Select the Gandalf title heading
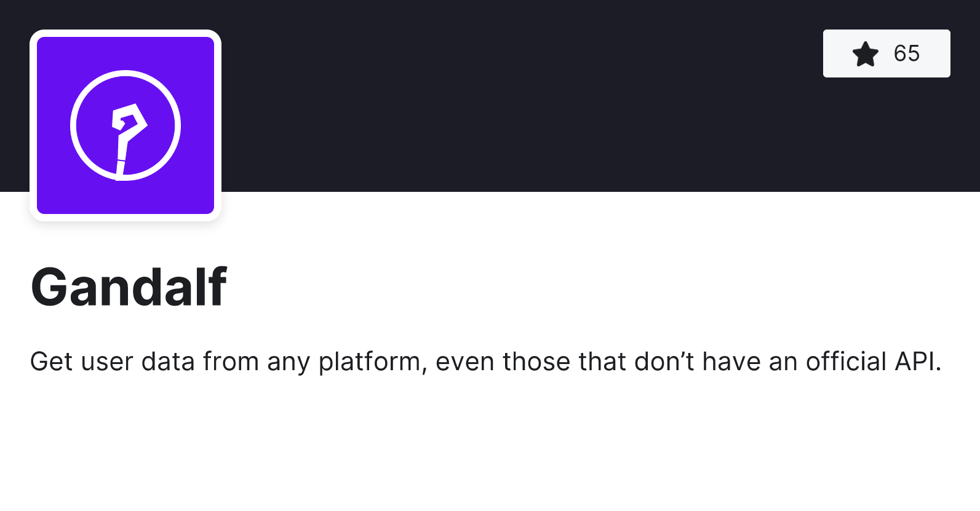The image size is (980, 511). coord(129,287)
